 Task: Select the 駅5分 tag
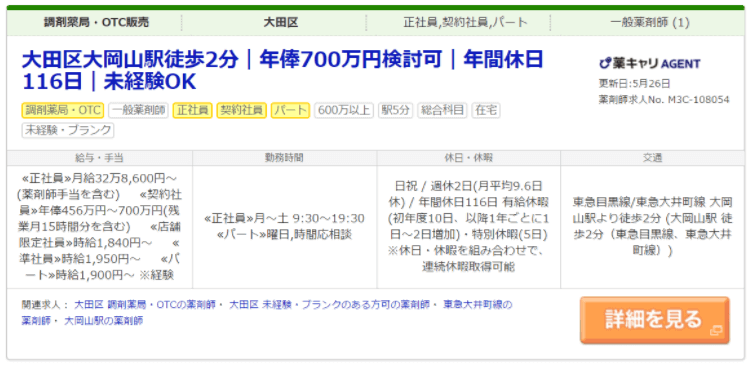tap(395, 110)
